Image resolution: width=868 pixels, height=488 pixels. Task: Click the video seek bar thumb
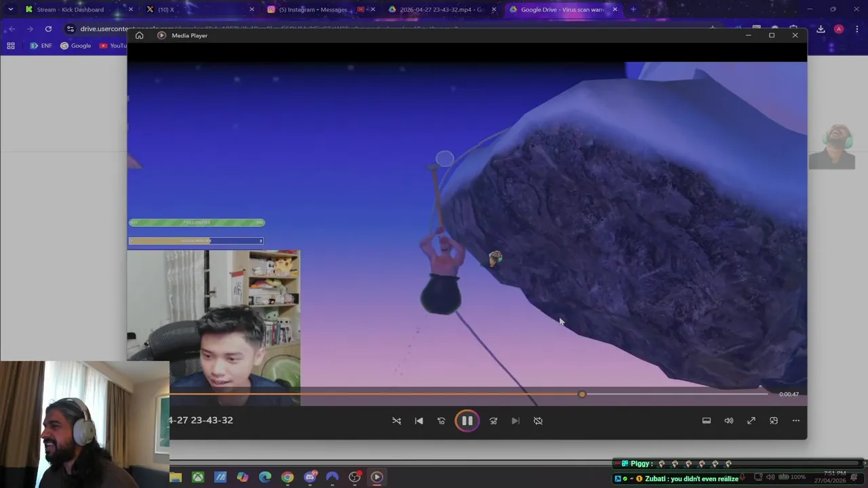pyautogui.click(x=582, y=394)
